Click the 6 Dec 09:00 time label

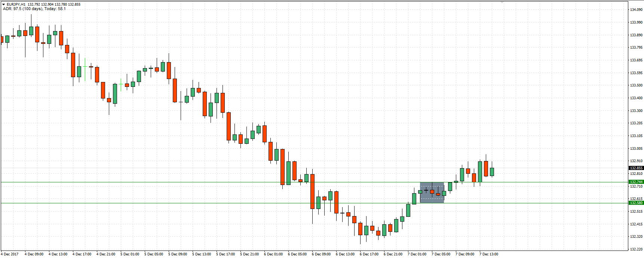[321, 254]
